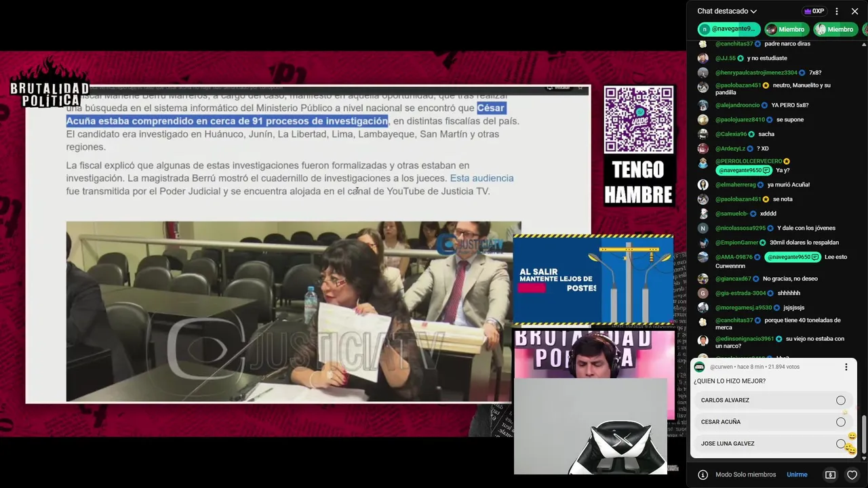Click @samuelcb- avatar
The image size is (868, 488).
pyautogui.click(x=703, y=213)
